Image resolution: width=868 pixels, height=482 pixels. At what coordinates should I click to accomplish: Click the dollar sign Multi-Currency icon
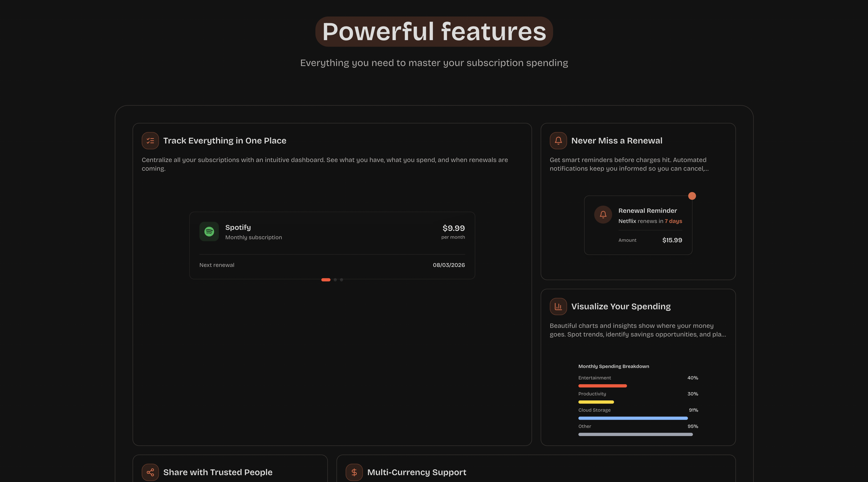[x=354, y=472]
